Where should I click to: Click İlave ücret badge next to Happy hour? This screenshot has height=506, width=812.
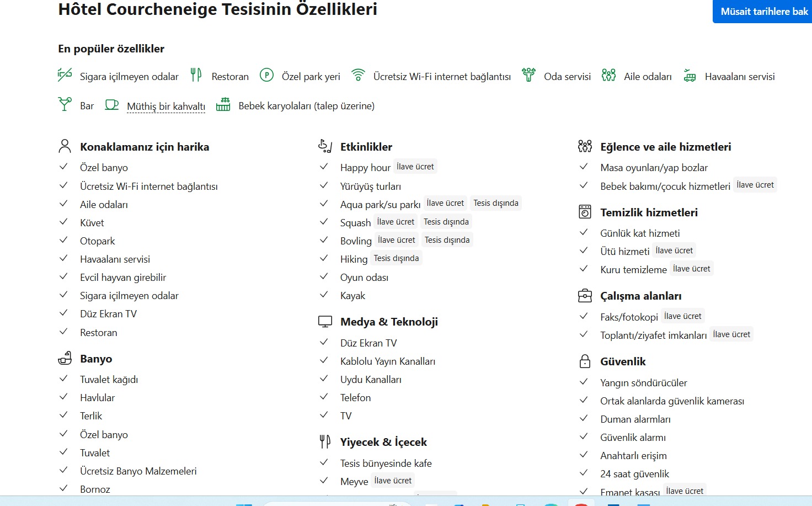[x=415, y=166]
